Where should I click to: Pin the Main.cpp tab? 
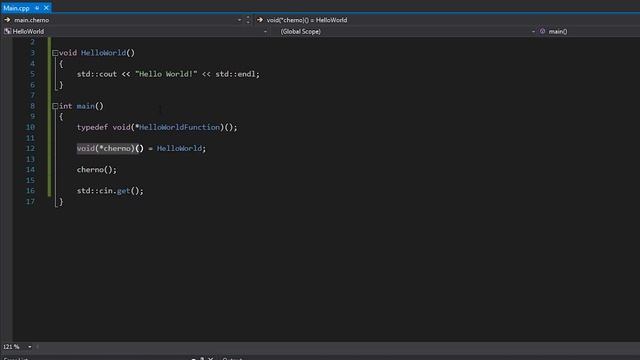coord(37,8)
